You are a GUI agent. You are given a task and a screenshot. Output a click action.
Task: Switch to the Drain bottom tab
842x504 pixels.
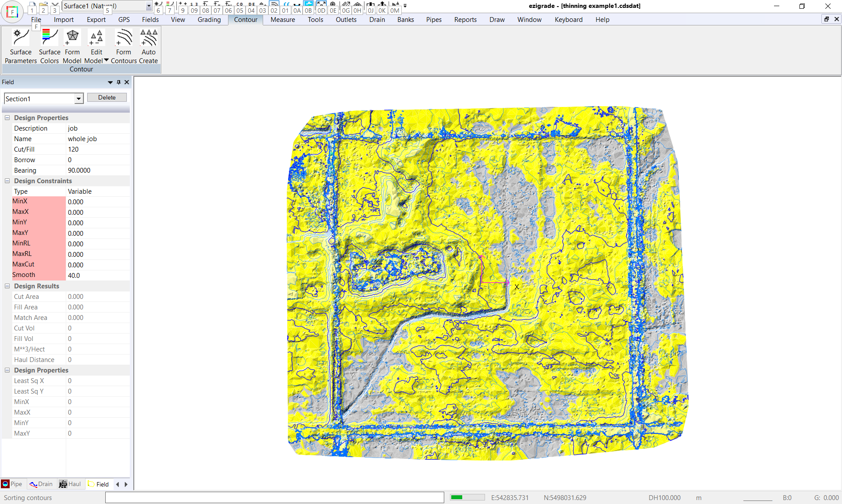point(41,484)
